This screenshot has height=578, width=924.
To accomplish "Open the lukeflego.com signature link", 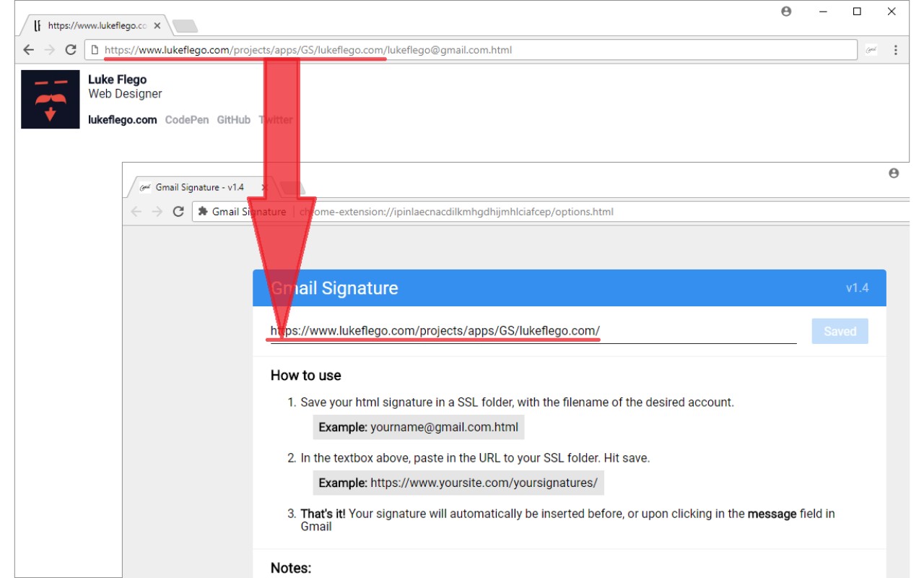I will [123, 120].
